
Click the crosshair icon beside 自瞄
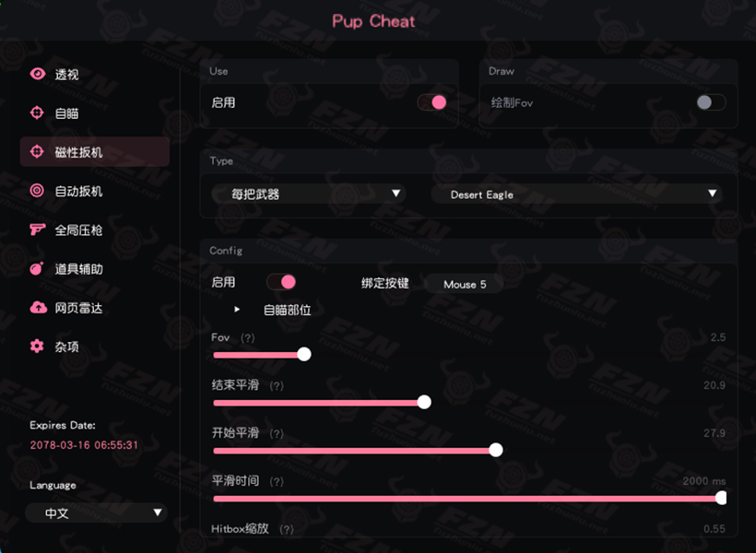(37, 112)
